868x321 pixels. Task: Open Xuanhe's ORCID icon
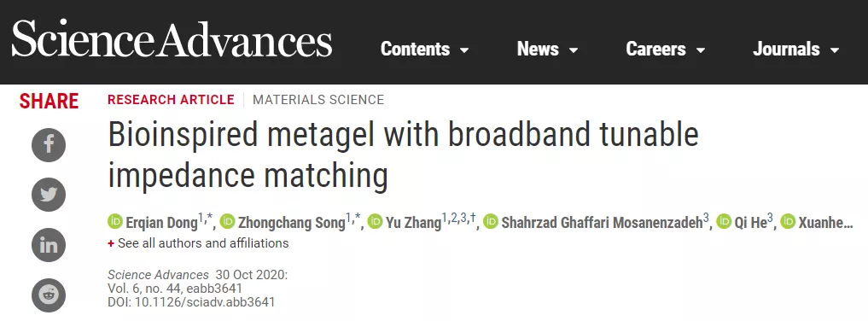click(x=789, y=221)
